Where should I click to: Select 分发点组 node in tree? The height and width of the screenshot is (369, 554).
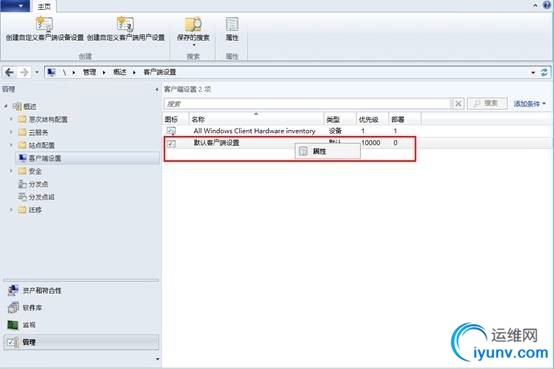[x=41, y=197]
